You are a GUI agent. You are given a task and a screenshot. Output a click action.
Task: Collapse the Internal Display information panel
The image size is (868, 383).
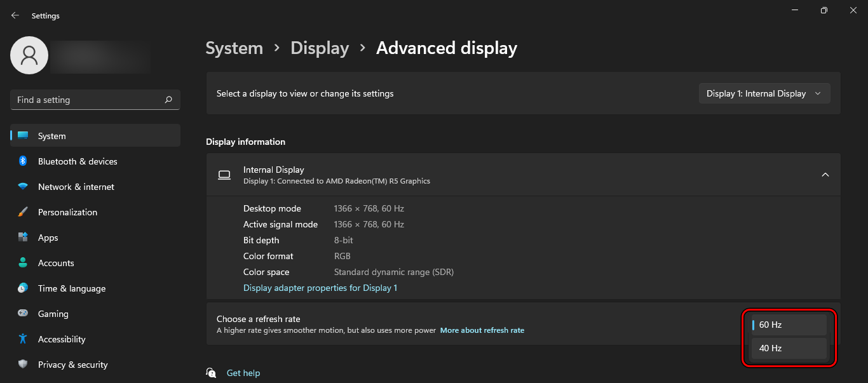[x=825, y=175]
